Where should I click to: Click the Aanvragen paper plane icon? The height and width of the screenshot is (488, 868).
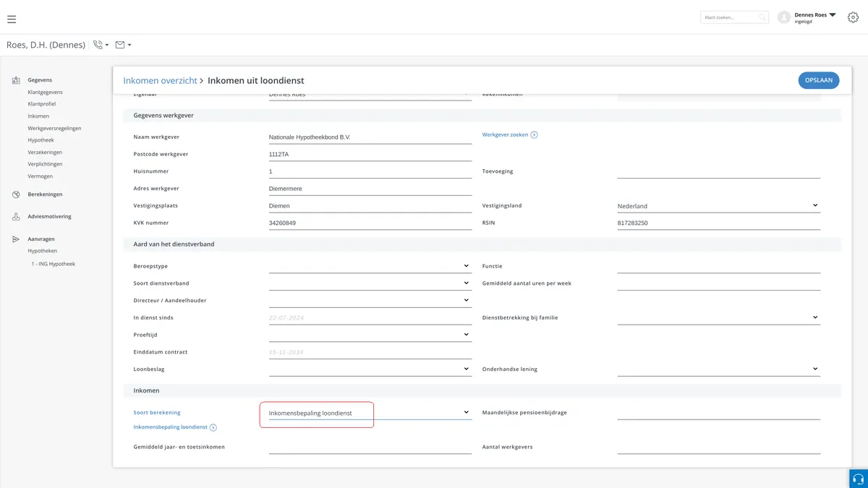click(16, 239)
